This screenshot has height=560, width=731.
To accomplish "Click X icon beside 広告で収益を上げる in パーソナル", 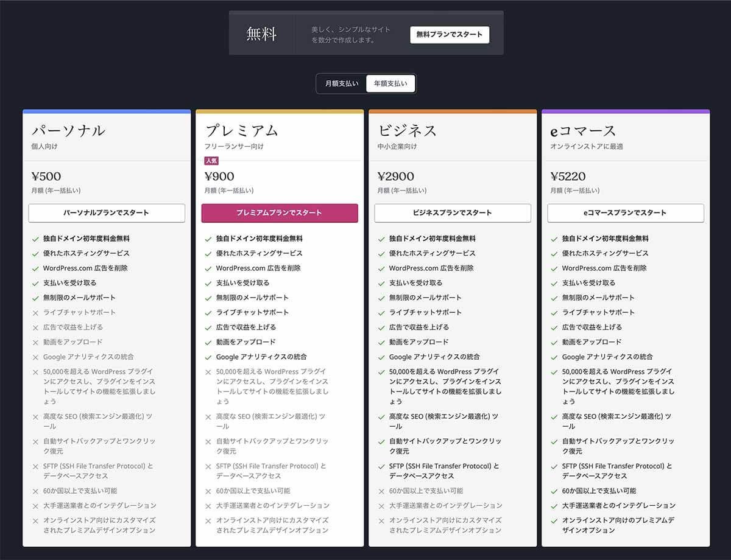I will [35, 327].
